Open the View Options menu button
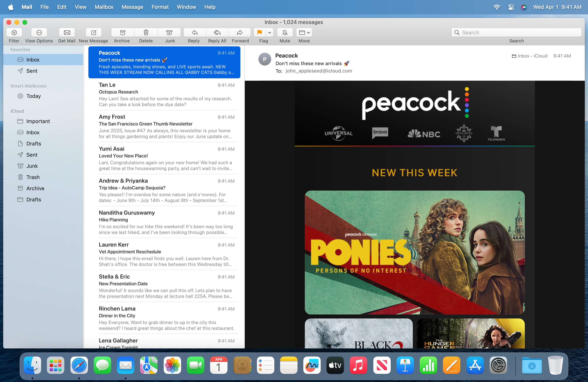Image resolution: width=588 pixels, height=382 pixels. point(39,33)
